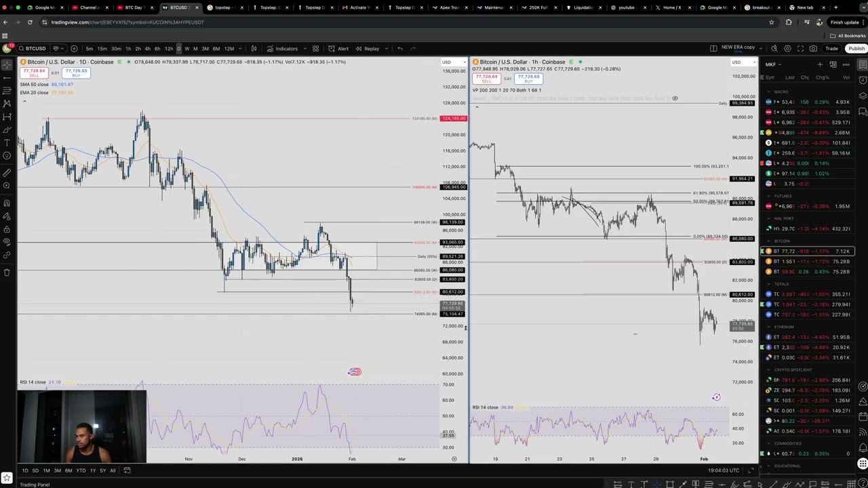This screenshot has height=488, width=868.
Task: Click Finish update in Chrome
Action: coord(844,22)
